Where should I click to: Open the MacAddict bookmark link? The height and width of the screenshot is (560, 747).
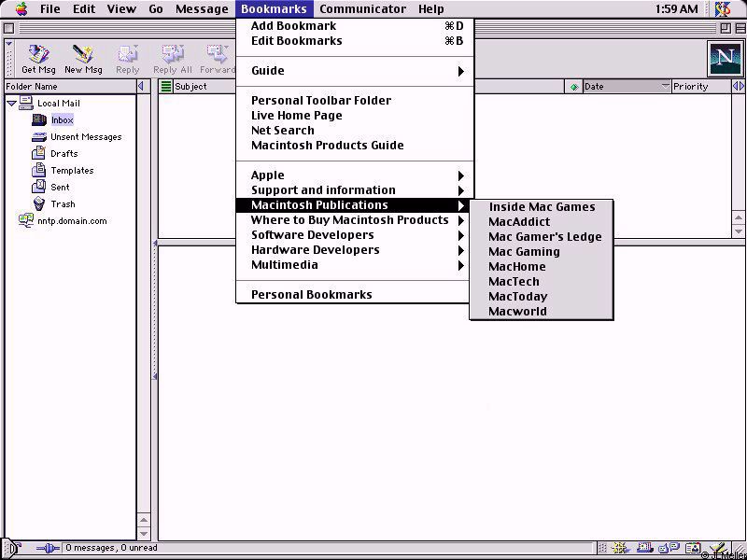[x=519, y=222]
